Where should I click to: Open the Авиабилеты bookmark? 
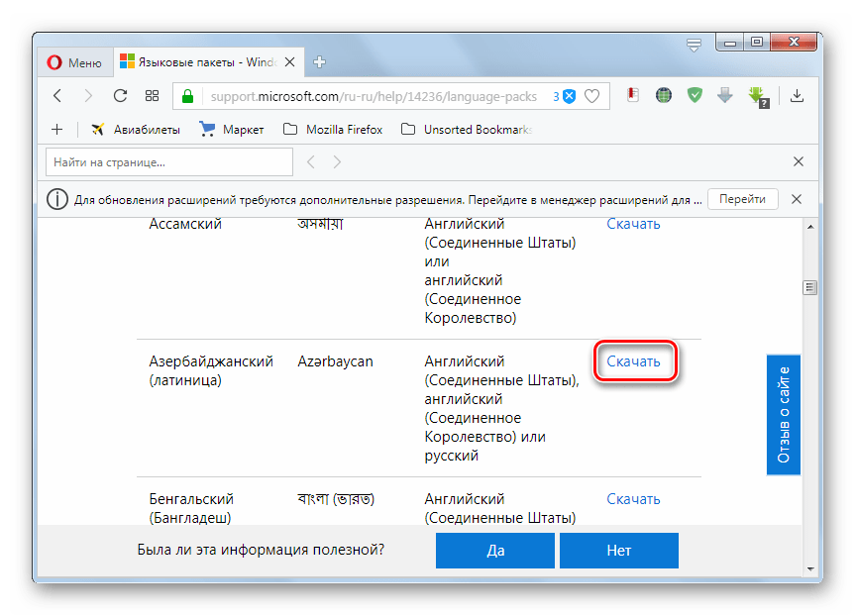click(x=135, y=129)
